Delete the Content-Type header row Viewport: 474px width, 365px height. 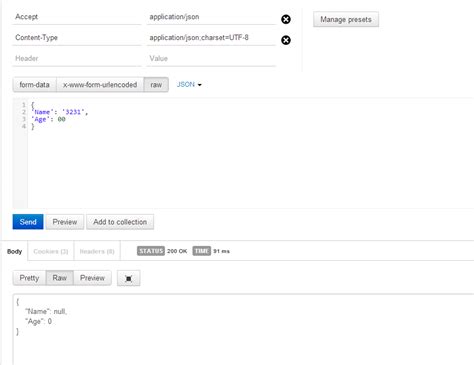[286, 40]
